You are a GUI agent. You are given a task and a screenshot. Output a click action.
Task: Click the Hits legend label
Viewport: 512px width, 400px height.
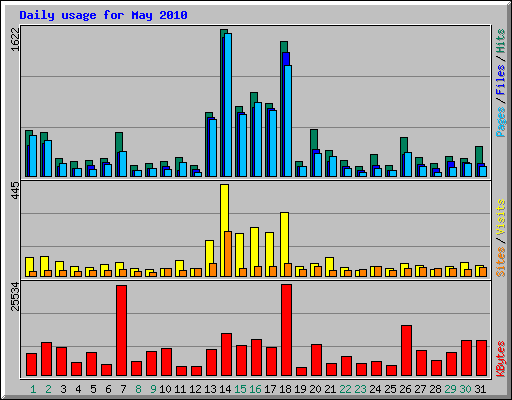click(x=500, y=41)
